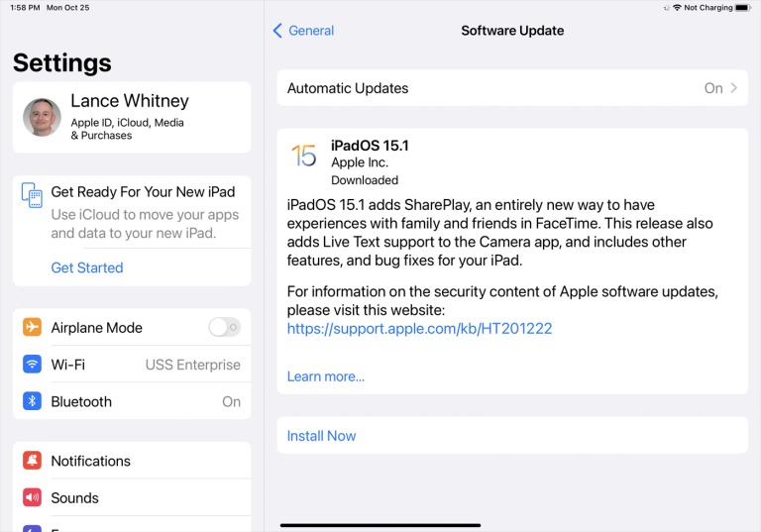Go back to General

[304, 31]
